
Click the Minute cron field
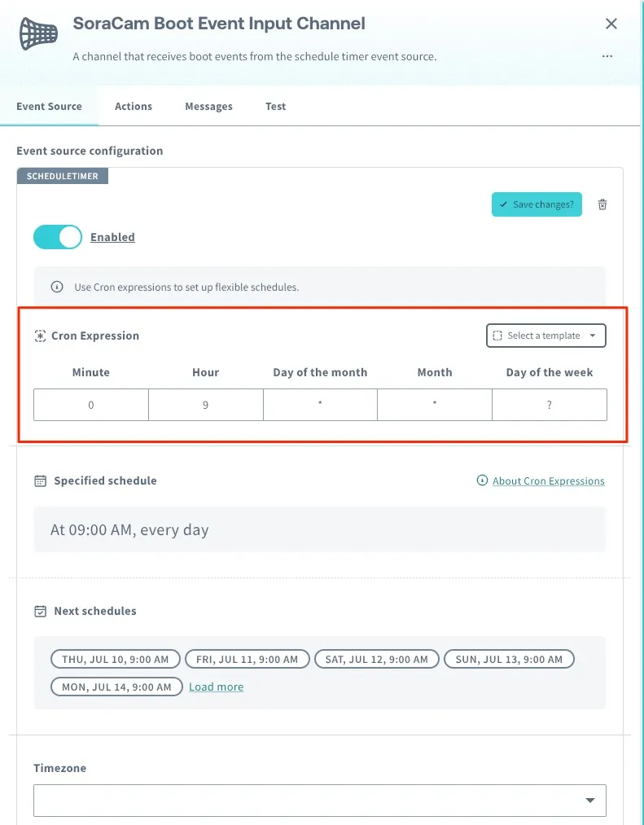point(91,405)
